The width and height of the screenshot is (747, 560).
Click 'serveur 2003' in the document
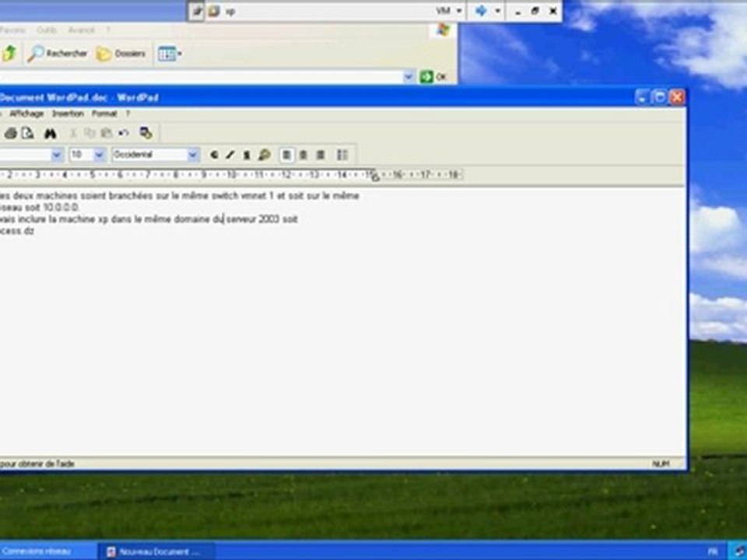[252, 219]
